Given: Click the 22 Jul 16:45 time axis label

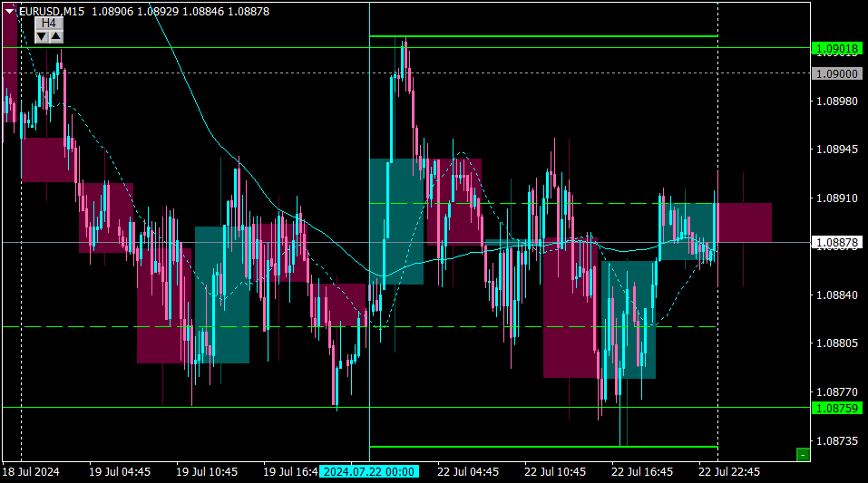Looking at the screenshot, I should 642,472.
